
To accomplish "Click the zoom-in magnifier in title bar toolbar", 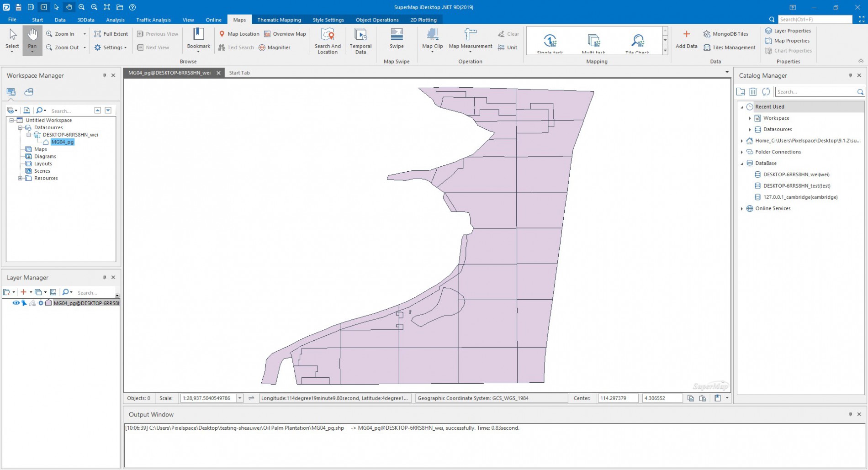I will click(81, 7).
